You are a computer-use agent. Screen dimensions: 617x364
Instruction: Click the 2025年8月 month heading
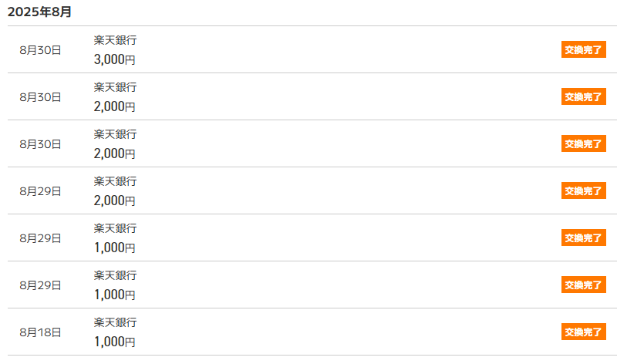pos(40,12)
